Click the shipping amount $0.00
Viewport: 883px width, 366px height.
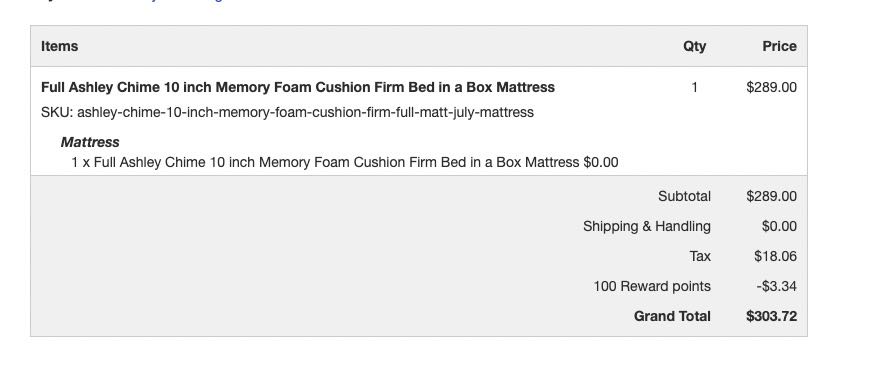[779, 226]
